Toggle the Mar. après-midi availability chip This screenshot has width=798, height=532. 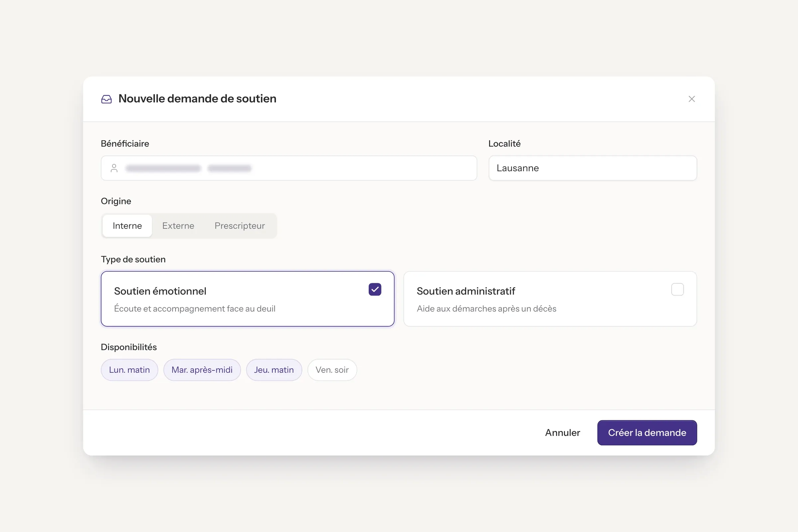pyautogui.click(x=202, y=369)
